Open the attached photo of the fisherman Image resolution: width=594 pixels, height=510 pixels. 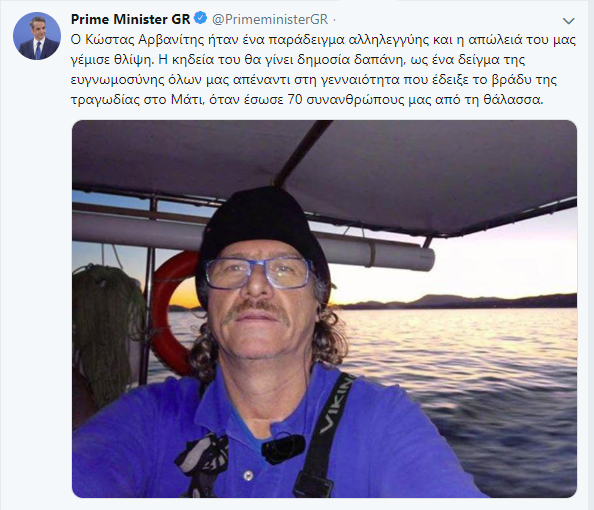[324, 309]
